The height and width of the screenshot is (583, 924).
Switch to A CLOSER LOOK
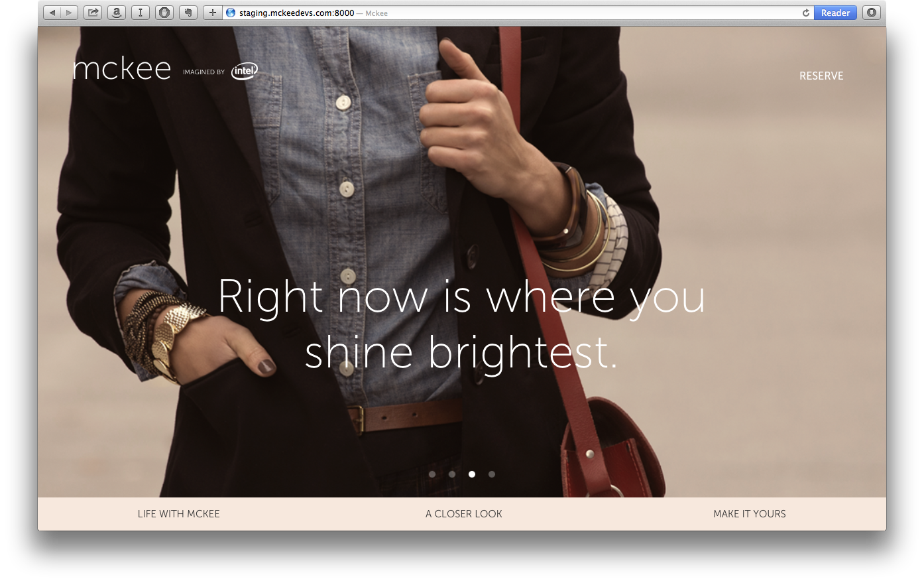463,513
